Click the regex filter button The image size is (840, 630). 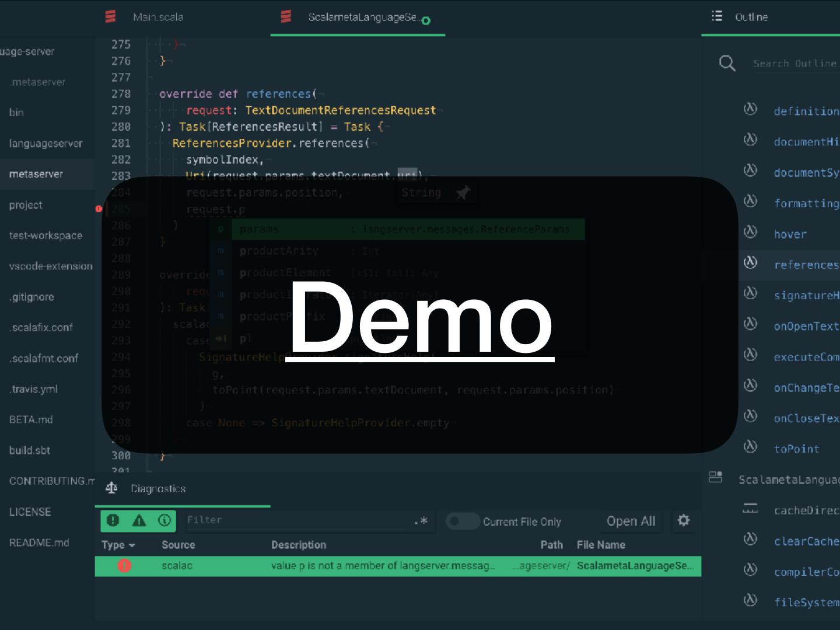[421, 521]
